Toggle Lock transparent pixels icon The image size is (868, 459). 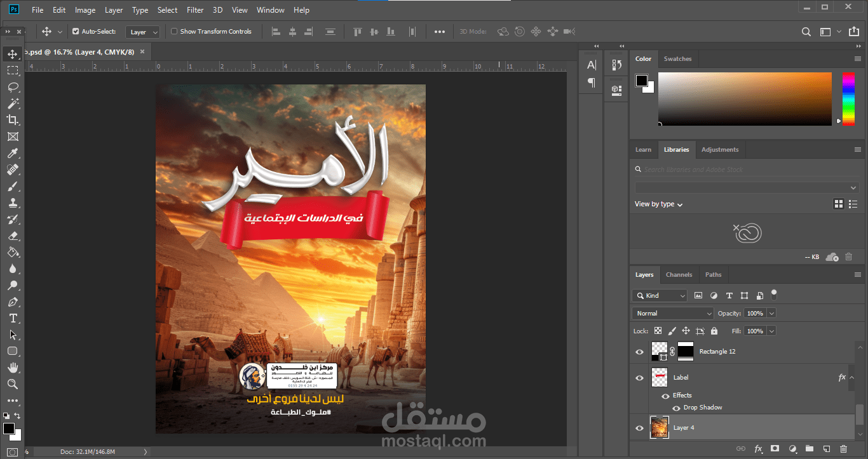tap(658, 331)
